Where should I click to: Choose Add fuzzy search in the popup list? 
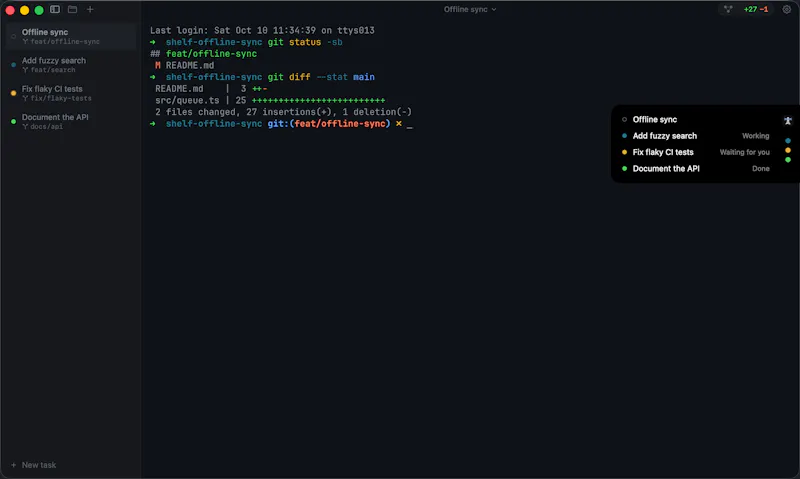coord(664,136)
